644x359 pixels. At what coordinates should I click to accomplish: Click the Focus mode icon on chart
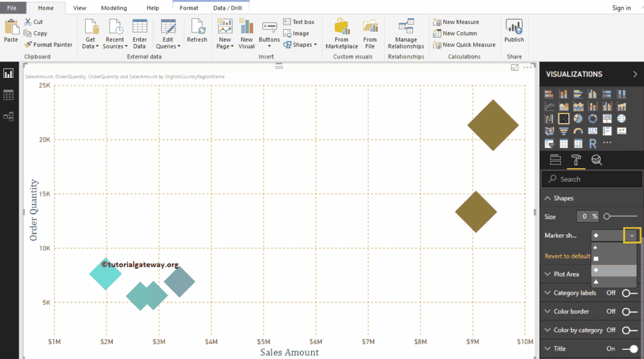515,68
